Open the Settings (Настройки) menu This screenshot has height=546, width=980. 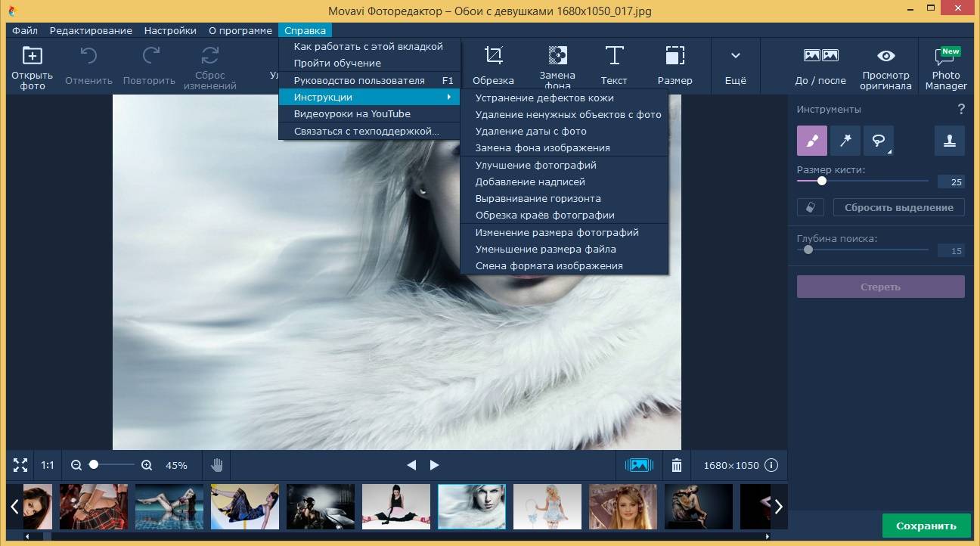170,30
